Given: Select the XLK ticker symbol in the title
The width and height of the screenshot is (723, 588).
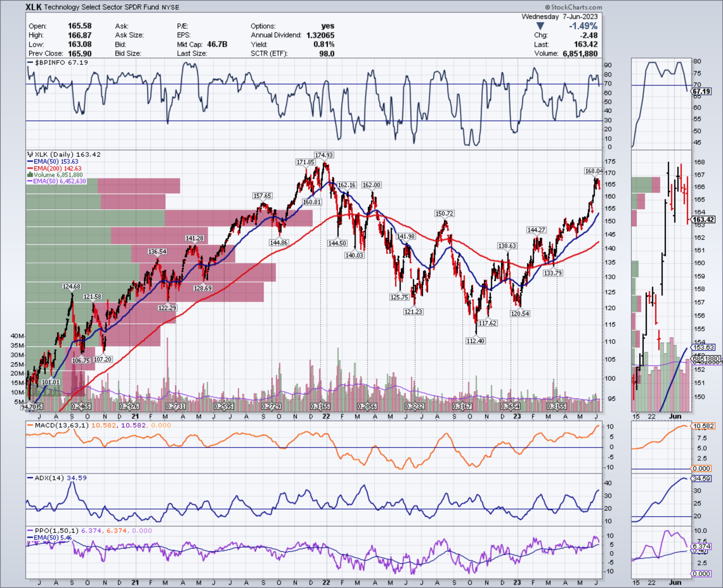Looking at the screenshot, I should coord(34,7).
